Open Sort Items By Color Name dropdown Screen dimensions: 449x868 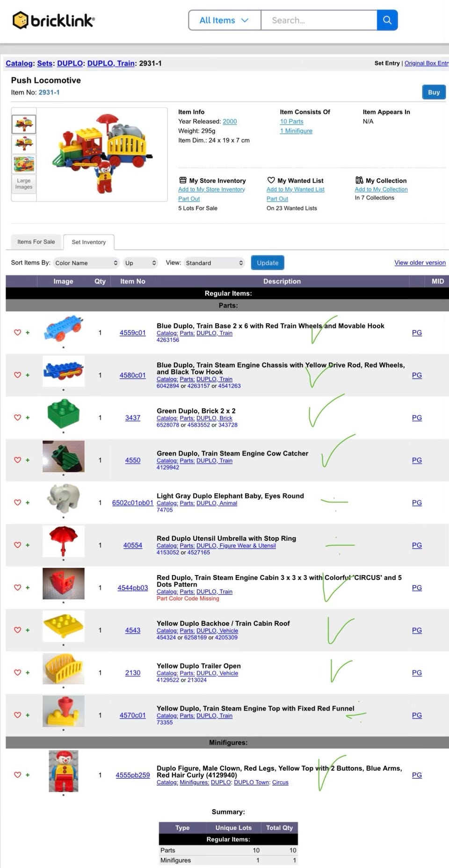pos(86,263)
